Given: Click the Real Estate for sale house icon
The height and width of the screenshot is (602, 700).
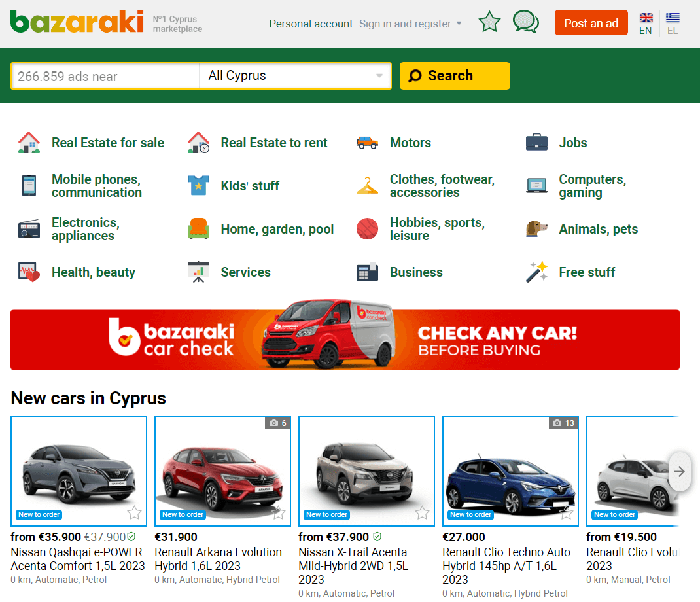Looking at the screenshot, I should click(x=29, y=143).
